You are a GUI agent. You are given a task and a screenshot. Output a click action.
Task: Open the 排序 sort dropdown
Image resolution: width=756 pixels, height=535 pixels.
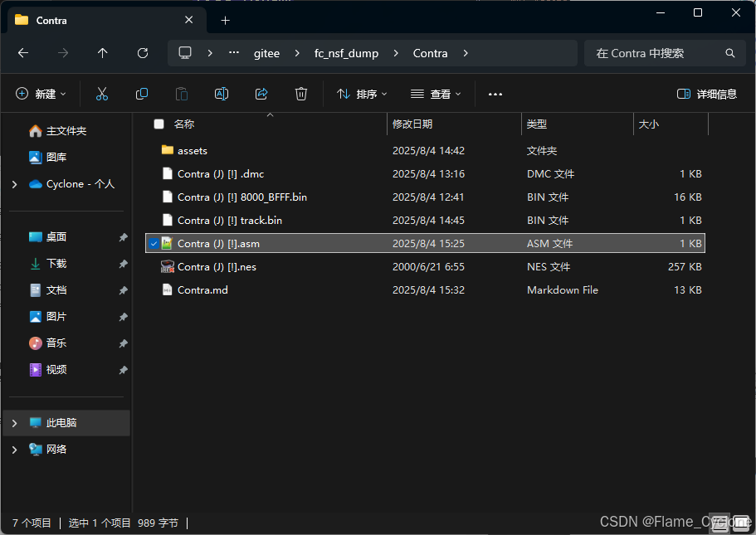[x=362, y=94]
